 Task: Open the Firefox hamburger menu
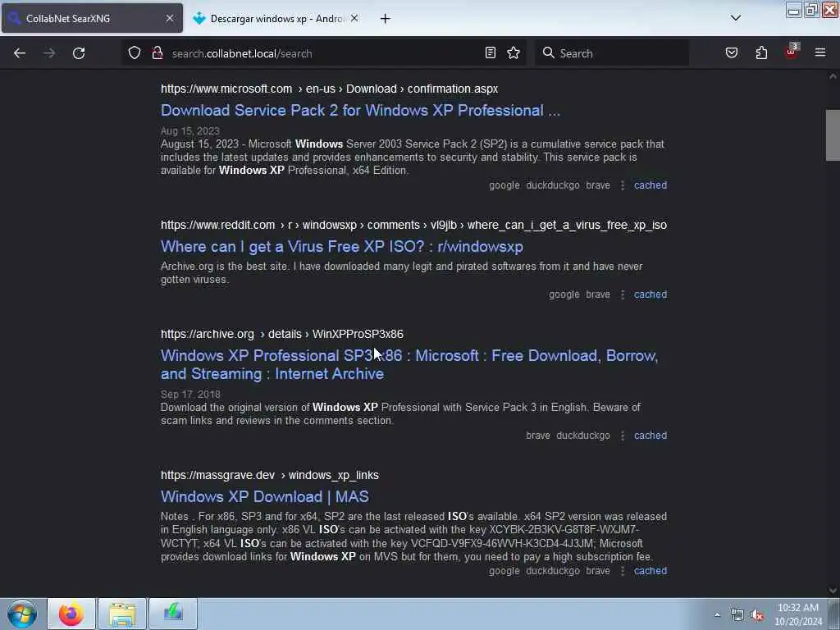(820, 53)
